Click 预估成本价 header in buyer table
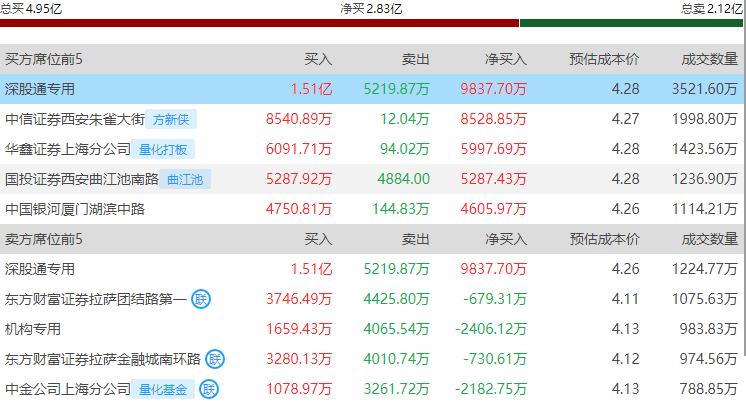746x402 pixels. click(604, 59)
